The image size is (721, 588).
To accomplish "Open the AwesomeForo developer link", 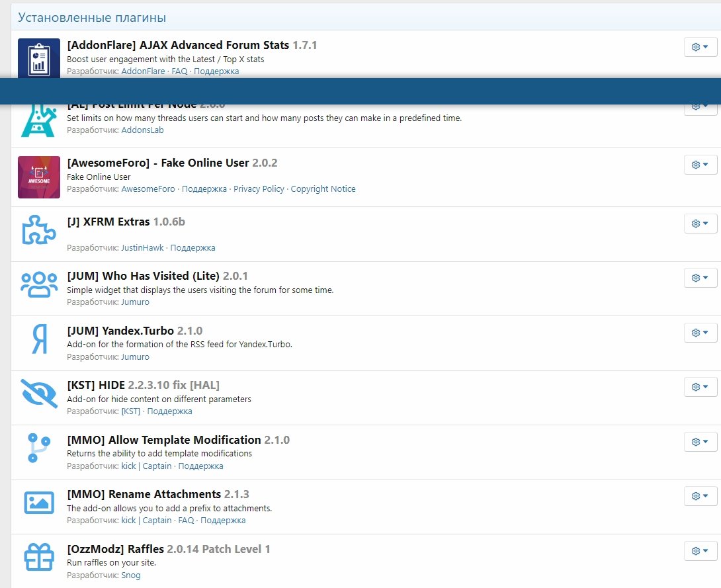I will [x=148, y=189].
